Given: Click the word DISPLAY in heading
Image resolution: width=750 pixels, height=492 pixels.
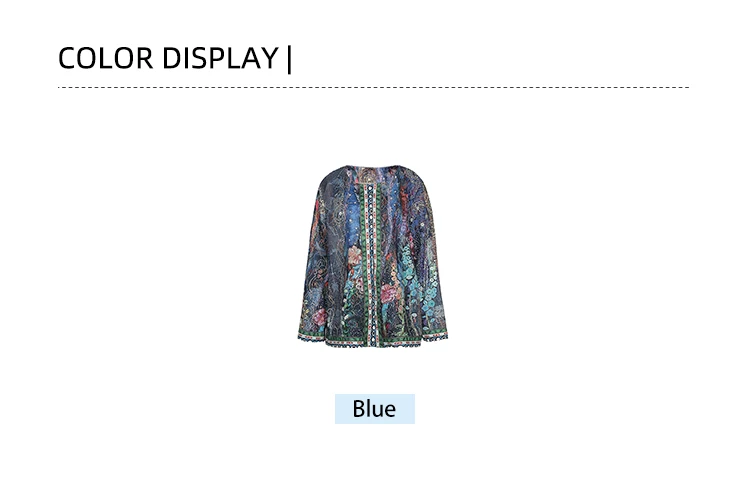Looking at the screenshot, I should (x=220, y=58).
